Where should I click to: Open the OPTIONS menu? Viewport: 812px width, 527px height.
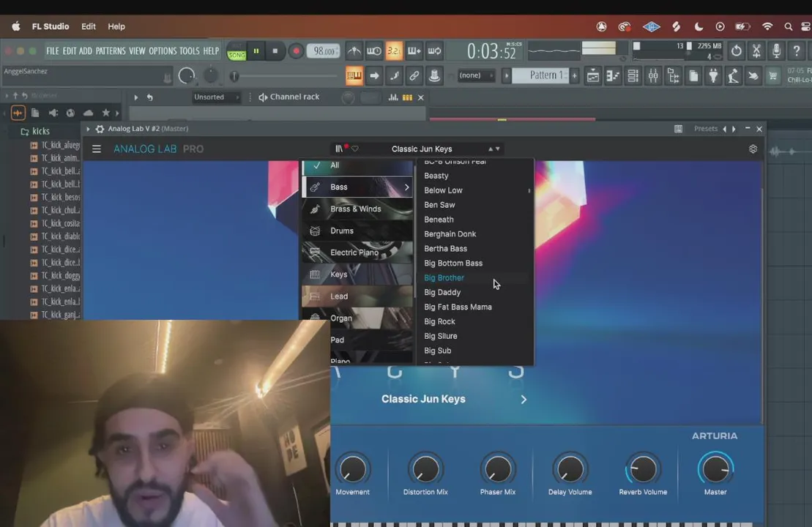163,51
